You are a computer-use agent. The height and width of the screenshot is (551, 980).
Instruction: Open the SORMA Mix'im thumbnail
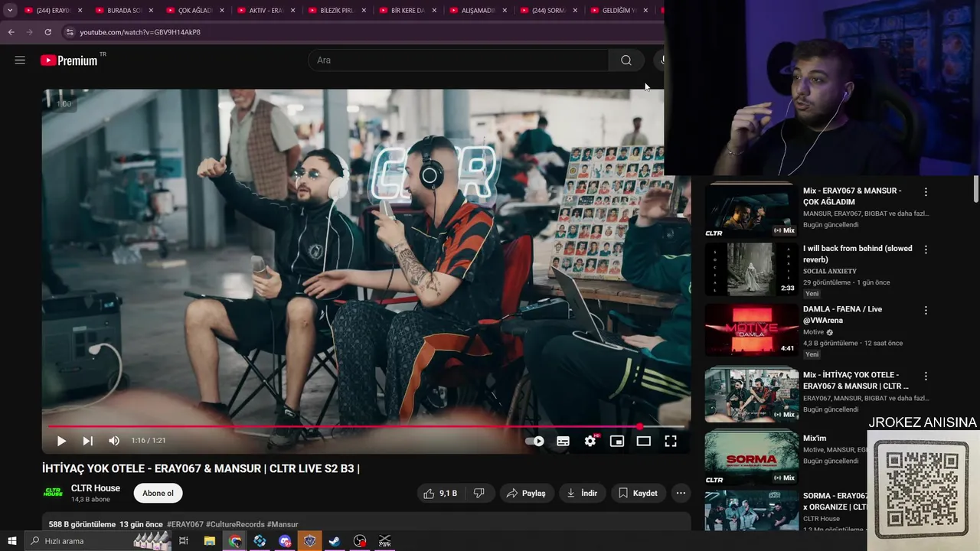click(751, 459)
